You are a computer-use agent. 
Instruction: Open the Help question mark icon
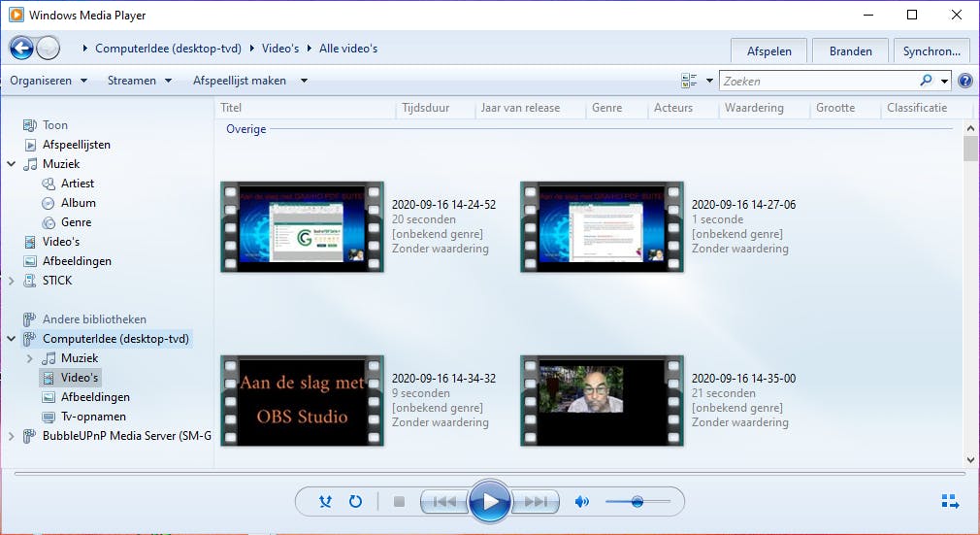[965, 80]
